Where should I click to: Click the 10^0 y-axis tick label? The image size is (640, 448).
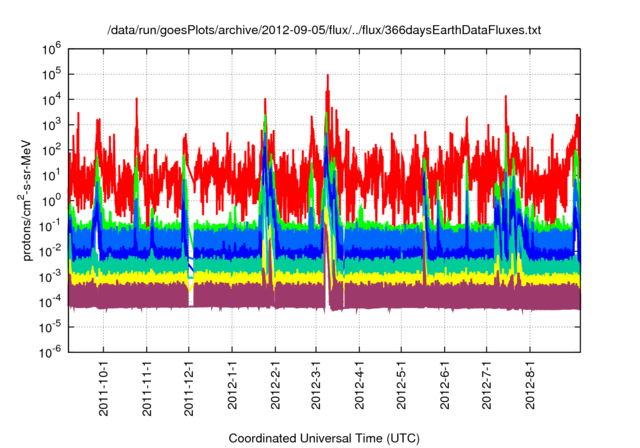[50, 199]
